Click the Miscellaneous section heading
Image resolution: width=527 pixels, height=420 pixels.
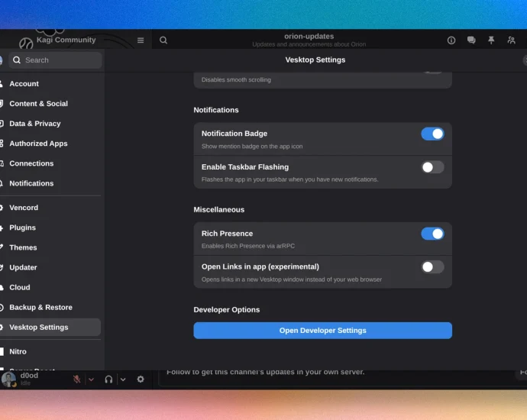click(219, 210)
